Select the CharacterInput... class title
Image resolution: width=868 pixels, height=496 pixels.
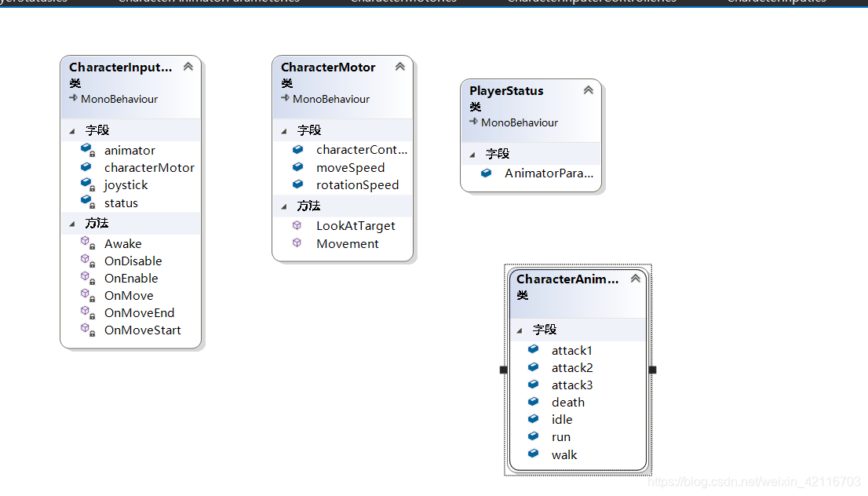point(121,67)
